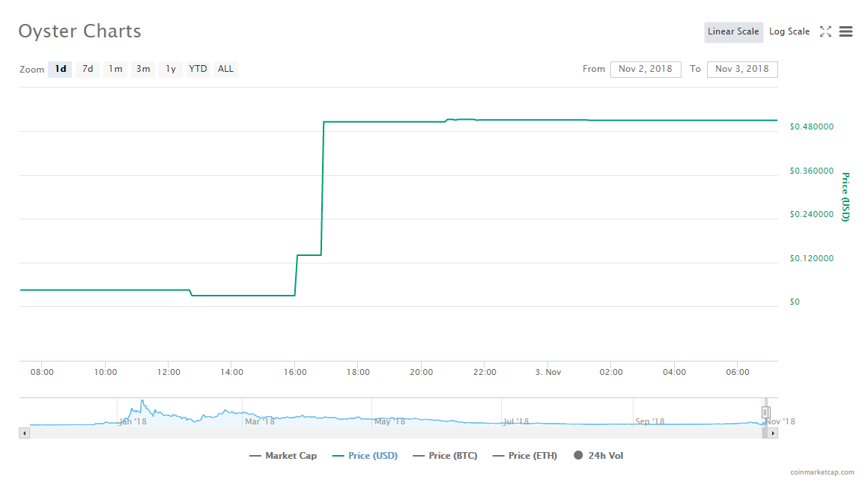Set zoom to 3m
The width and height of the screenshot is (868, 485).
tap(143, 69)
